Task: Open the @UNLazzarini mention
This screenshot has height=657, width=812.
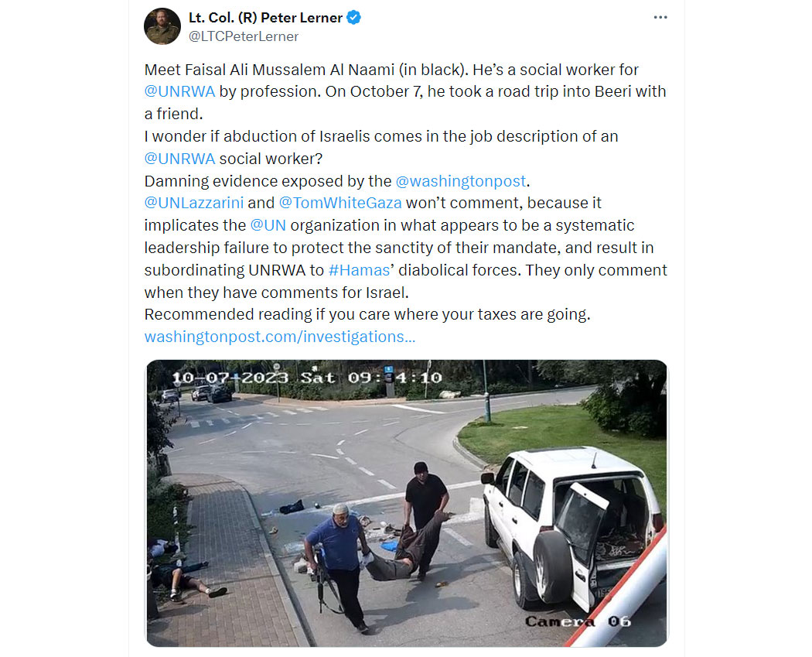Action: click(193, 203)
